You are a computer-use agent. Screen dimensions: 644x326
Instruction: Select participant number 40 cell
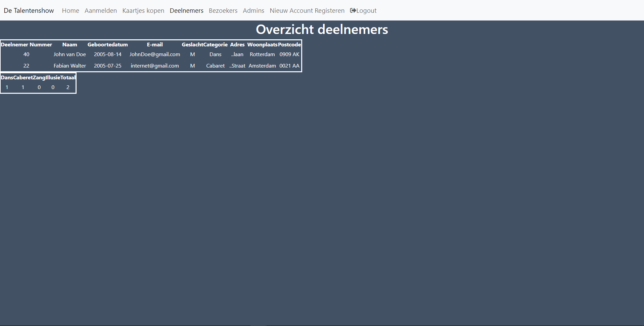pos(27,54)
